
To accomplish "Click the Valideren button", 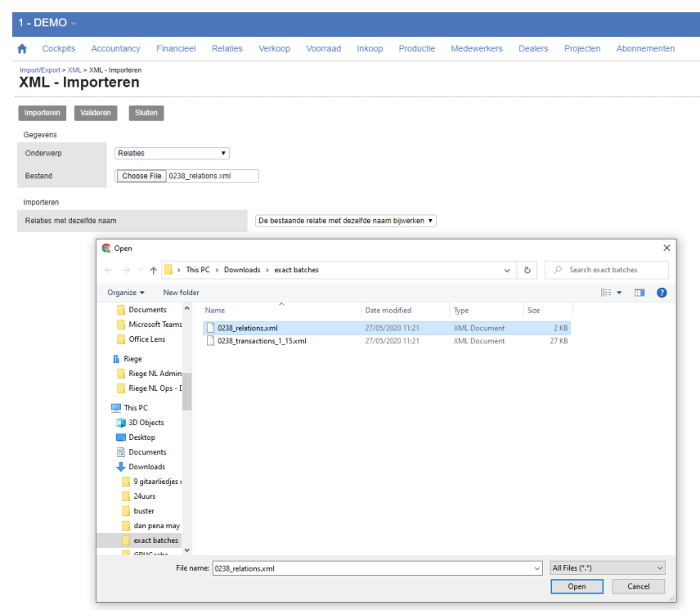I will [95, 113].
